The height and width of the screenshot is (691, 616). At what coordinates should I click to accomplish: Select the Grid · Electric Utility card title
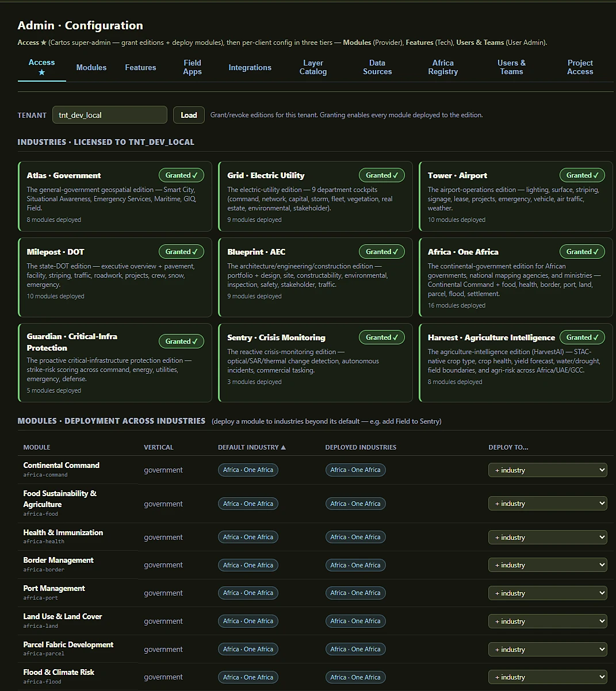coord(266,175)
